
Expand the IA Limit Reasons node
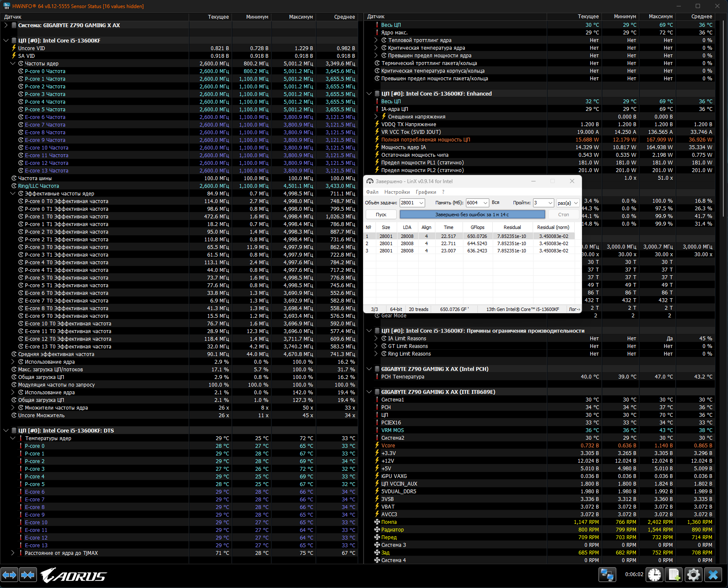tap(376, 338)
